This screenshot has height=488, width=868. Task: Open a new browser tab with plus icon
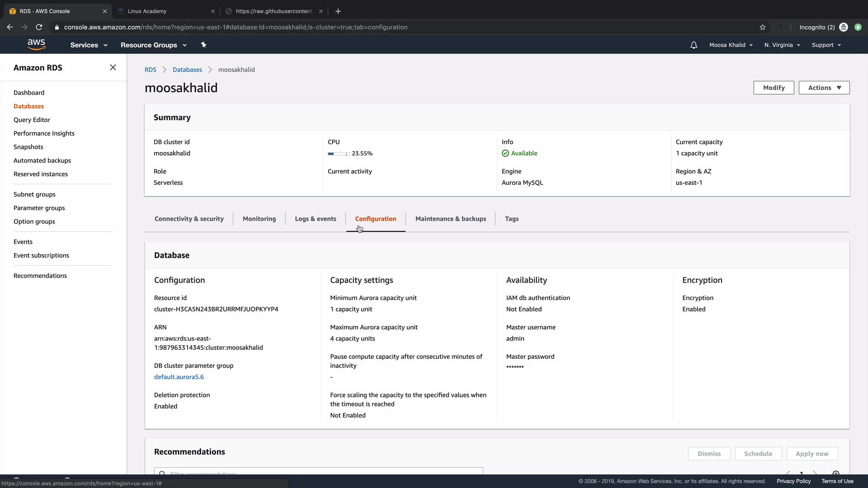pos(338,11)
